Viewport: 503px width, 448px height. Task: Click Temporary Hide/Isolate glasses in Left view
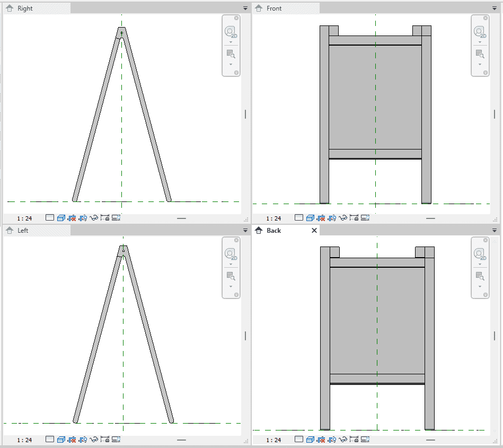coord(94,440)
